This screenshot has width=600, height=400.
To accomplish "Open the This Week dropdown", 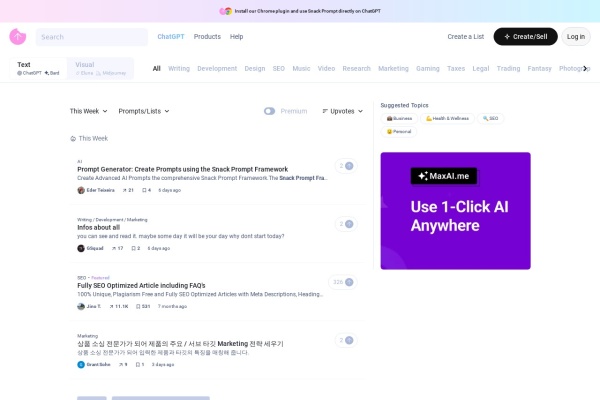I will (x=88, y=111).
